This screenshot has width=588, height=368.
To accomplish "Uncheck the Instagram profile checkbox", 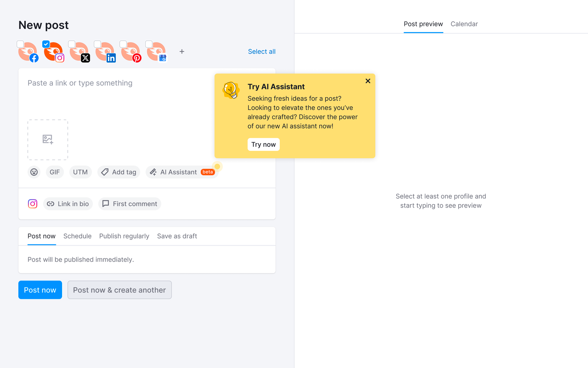I will coord(46,44).
